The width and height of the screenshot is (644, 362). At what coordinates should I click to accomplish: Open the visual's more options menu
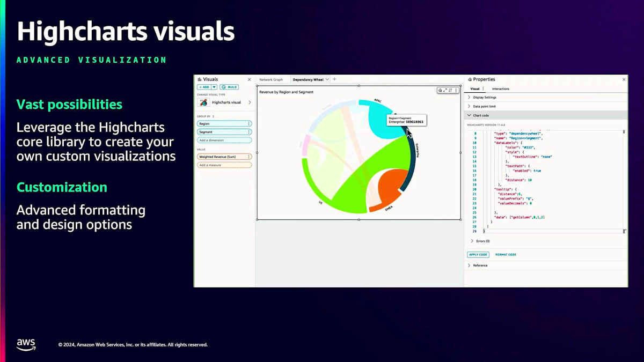coord(456,91)
